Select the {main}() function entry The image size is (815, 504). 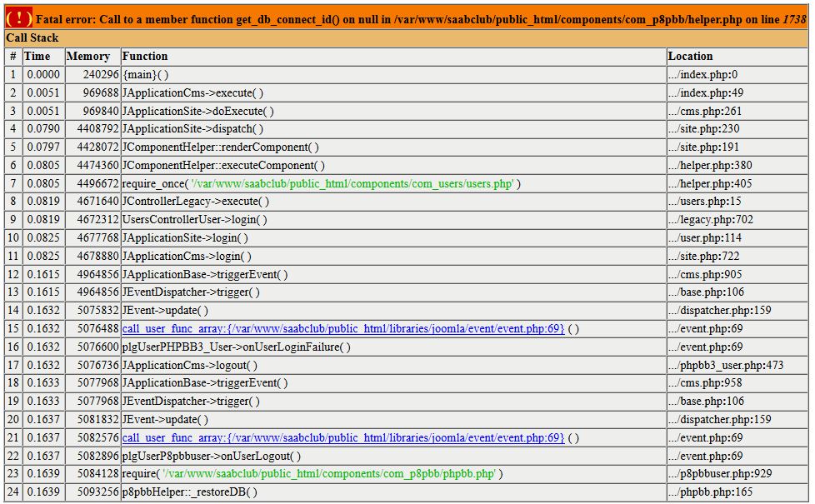(146, 75)
